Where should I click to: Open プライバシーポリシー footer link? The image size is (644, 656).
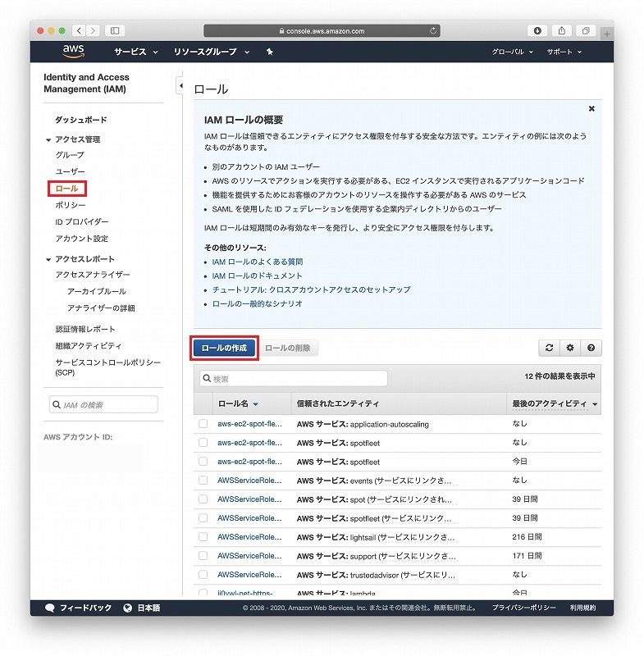[524, 608]
